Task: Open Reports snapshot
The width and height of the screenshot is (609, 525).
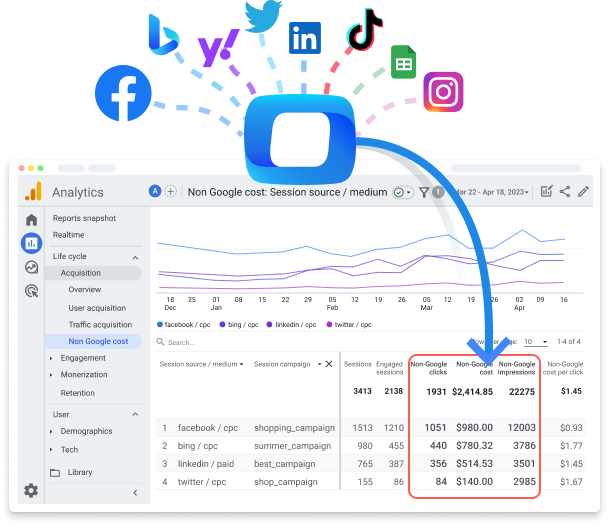Action: coord(84,218)
